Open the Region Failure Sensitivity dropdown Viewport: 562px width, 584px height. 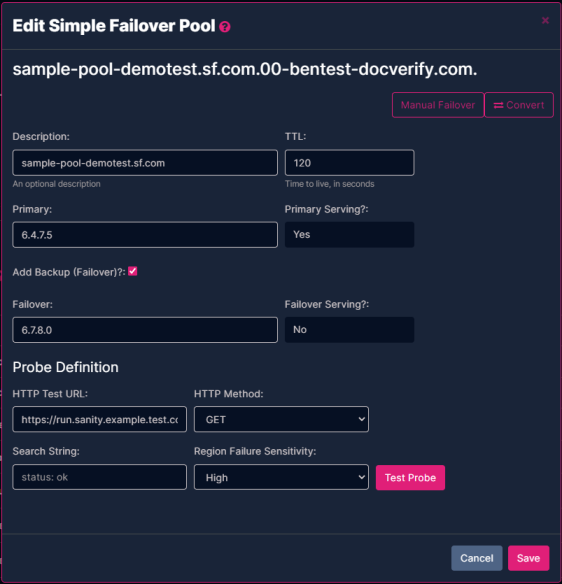pyautogui.click(x=281, y=477)
